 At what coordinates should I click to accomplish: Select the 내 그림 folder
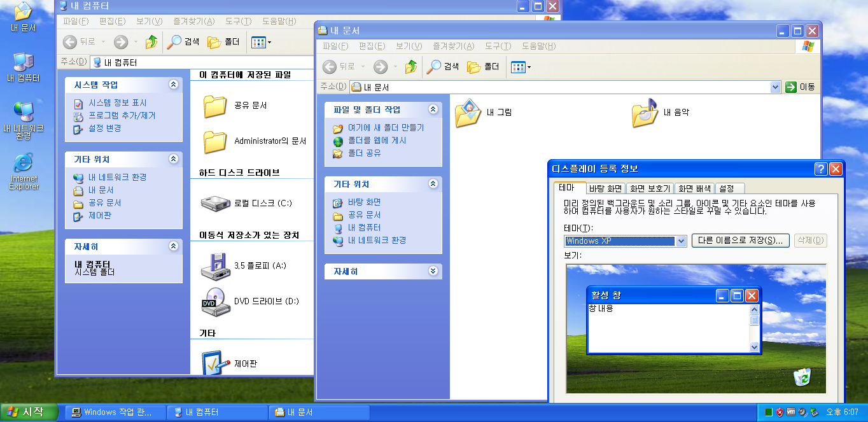(484, 113)
